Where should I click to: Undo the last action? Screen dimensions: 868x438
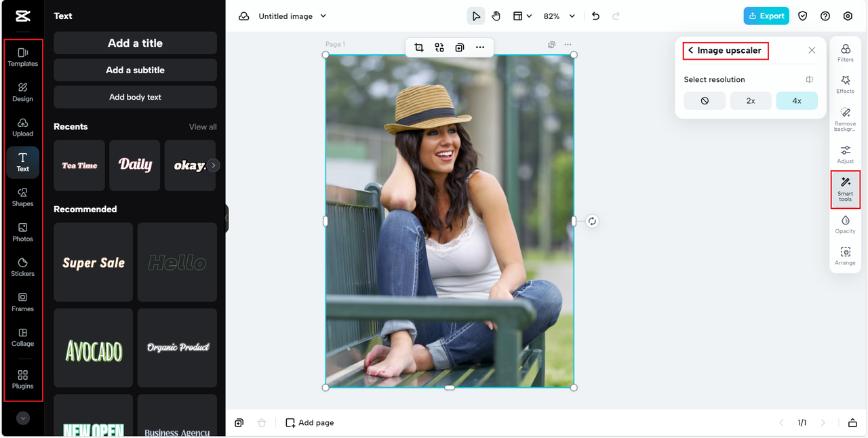point(595,16)
